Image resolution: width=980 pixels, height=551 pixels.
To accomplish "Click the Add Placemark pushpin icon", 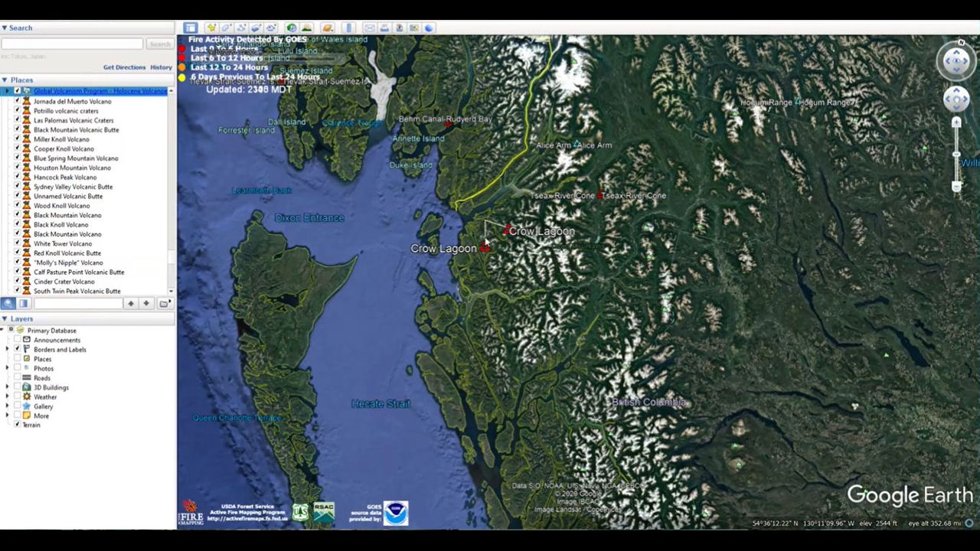I will pos(211,28).
